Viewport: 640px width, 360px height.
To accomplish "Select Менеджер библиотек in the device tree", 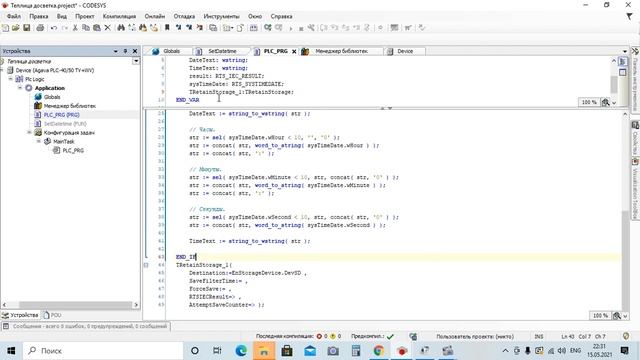I will (70, 106).
